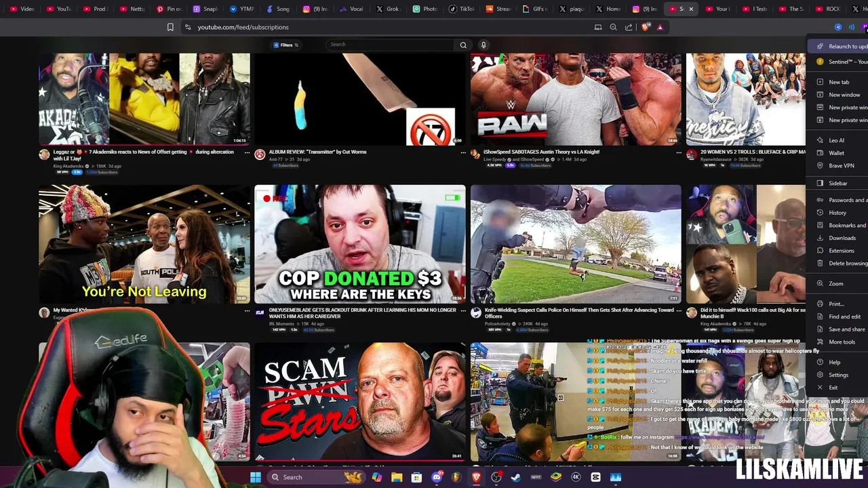The height and width of the screenshot is (488, 868).
Task: Switch to the 'Photo' tab
Action: tap(425, 9)
